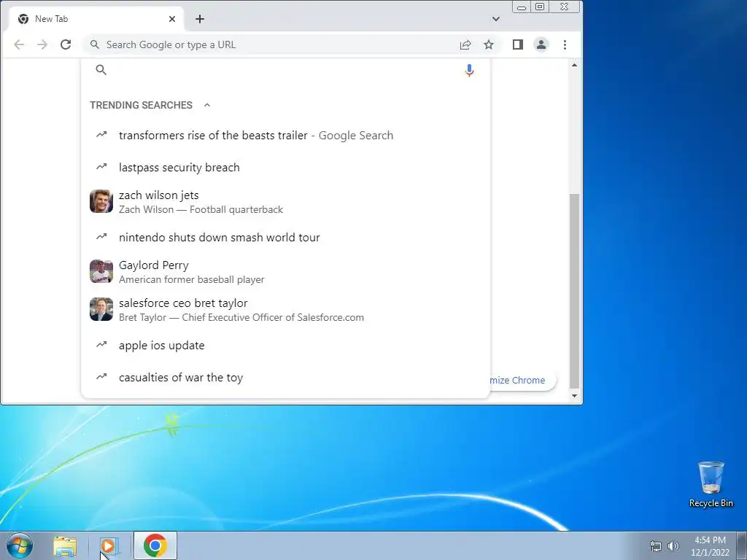The height and width of the screenshot is (560, 747).
Task: Minimize the Chrome window
Action: point(522,7)
